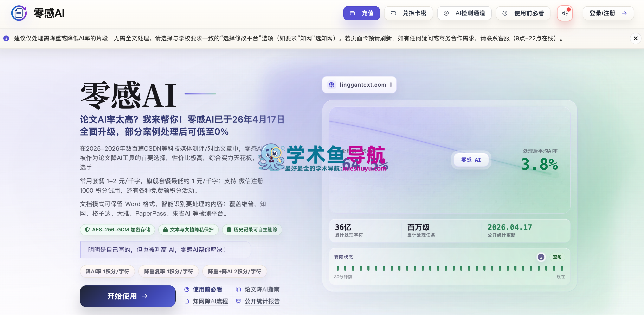
Task: Click the 空闲 status badge
Action: pyautogui.click(x=557, y=257)
